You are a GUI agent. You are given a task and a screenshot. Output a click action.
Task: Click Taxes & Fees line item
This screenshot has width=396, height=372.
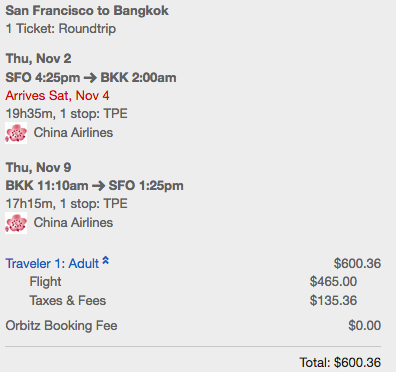pyautogui.click(x=193, y=301)
